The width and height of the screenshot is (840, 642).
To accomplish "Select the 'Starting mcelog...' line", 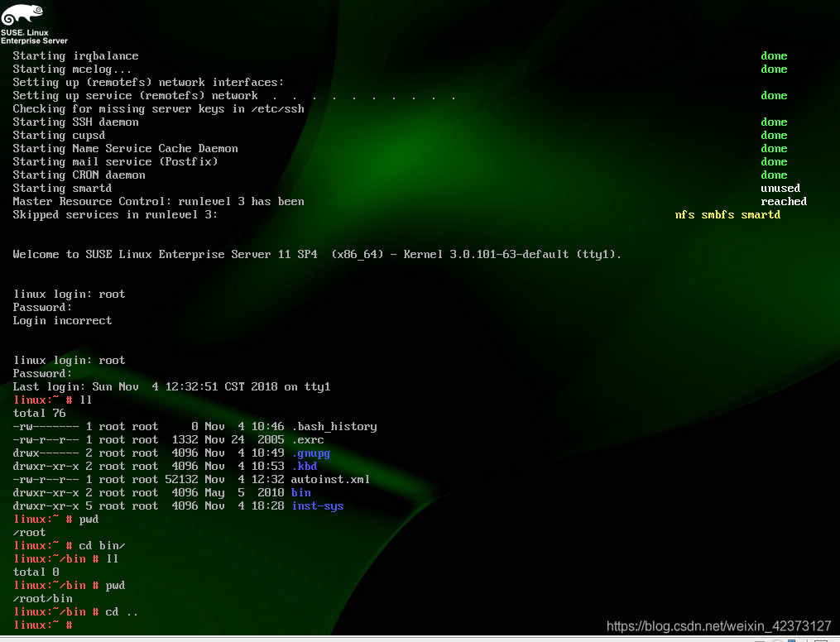I will point(72,69).
